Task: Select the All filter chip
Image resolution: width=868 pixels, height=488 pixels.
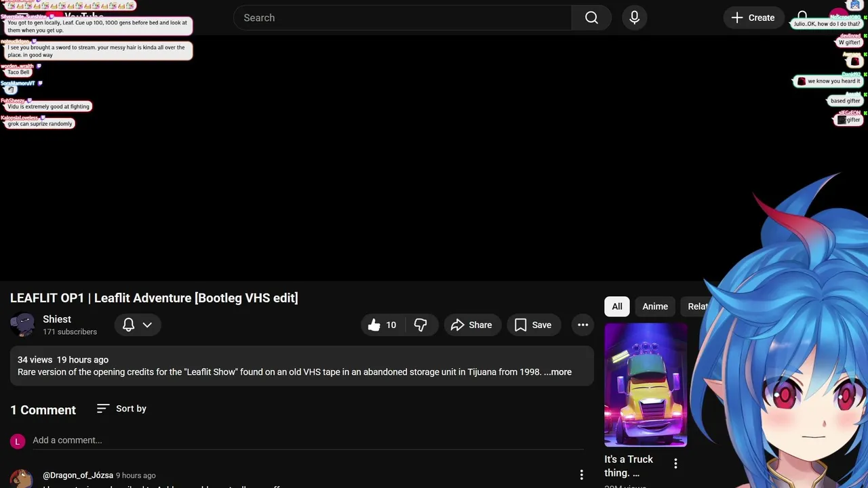Action: (617, 306)
